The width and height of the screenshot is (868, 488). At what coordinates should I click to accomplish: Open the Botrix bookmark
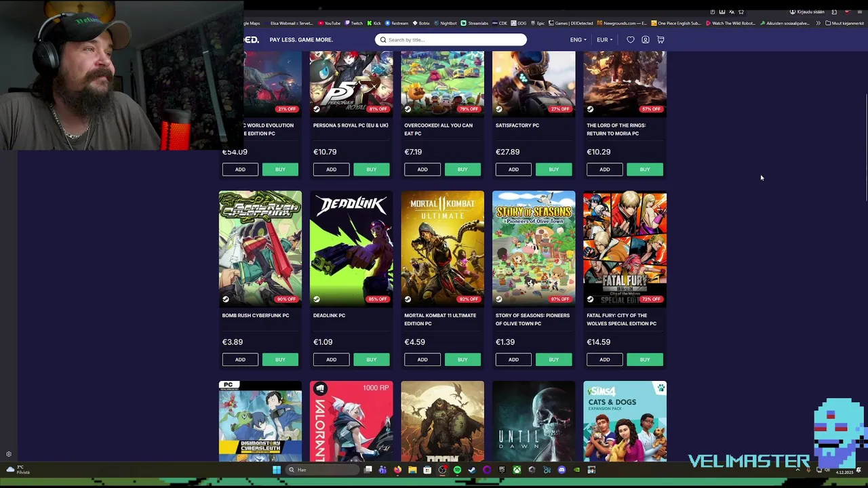[x=421, y=23]
